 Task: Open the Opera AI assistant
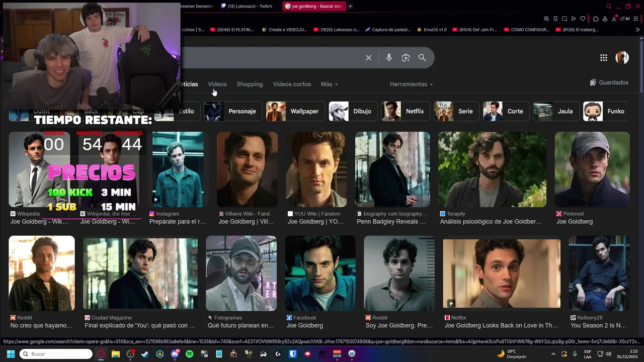(626, 19)
